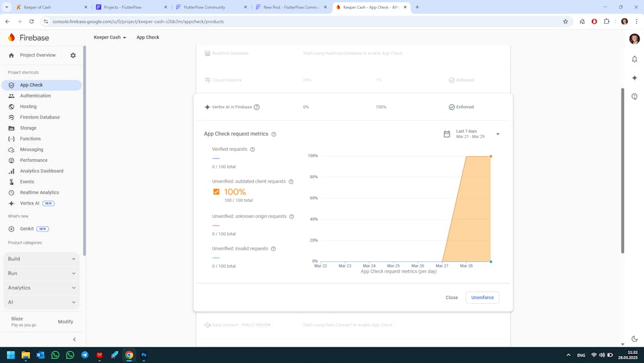Go back in browser
Screen dimensions: 644x363
click(7, 21)
